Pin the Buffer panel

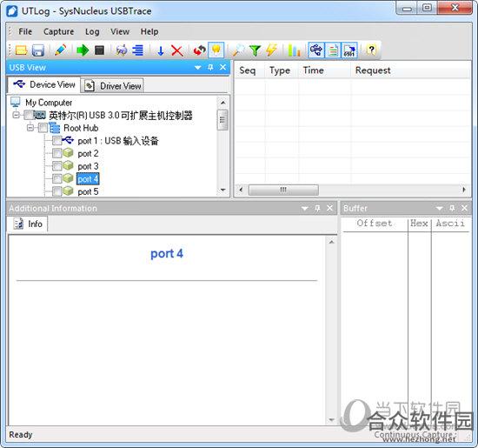[x=452, y=208]
